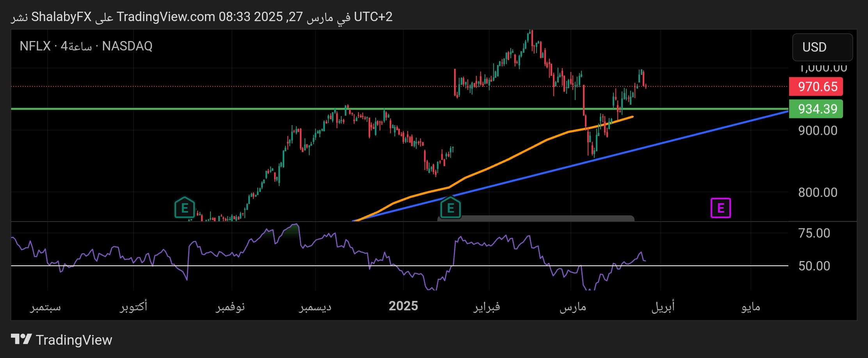Click the NFLX symbol label

35,46
